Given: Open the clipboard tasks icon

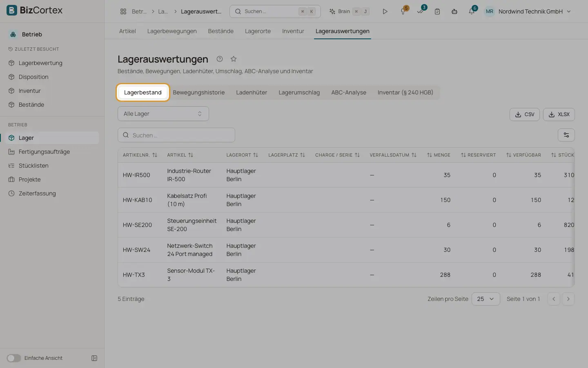Looking at the screenshot, I should click(437, 11).
